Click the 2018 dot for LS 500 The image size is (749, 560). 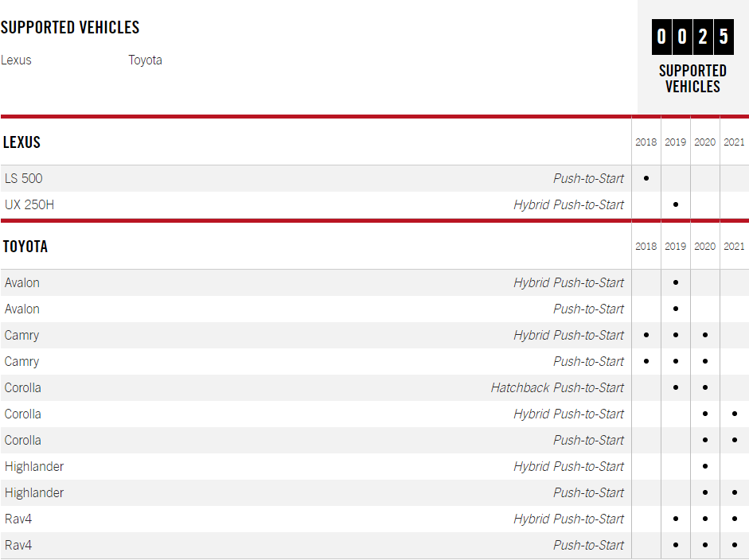pyautogui.click(x=646, y=178)
